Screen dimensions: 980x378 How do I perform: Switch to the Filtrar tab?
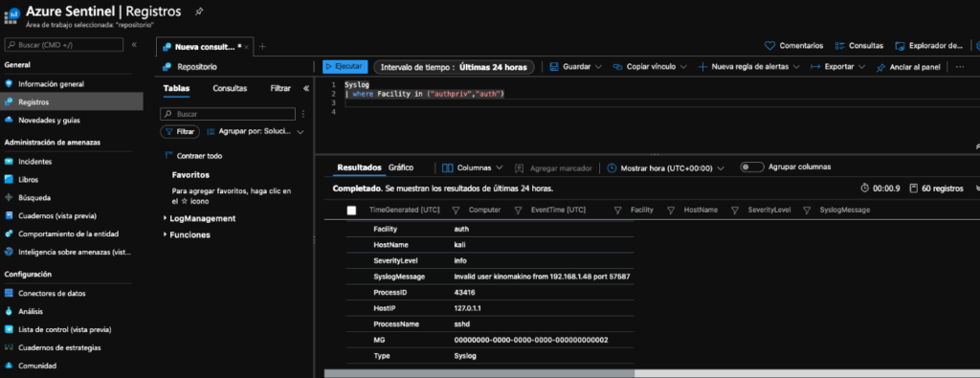280,89
